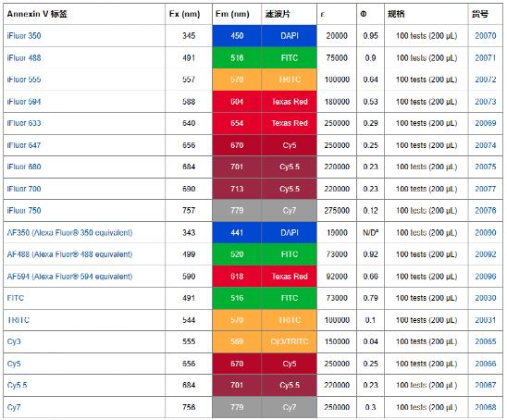Viewport: 507px width, 420px height.
Task: Click catalog number 20073
Action: pyautogui.click(x=486, y=102)
